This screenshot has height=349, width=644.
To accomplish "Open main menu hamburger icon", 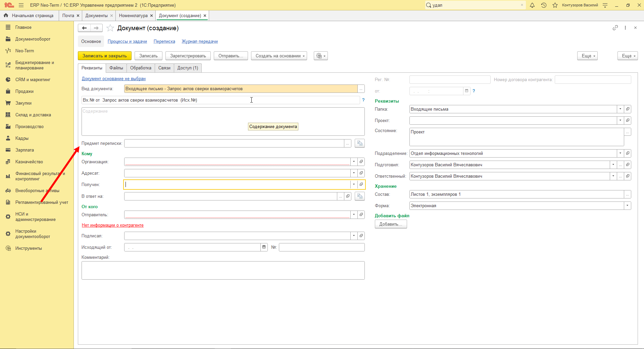I will (x=21, y=5).
